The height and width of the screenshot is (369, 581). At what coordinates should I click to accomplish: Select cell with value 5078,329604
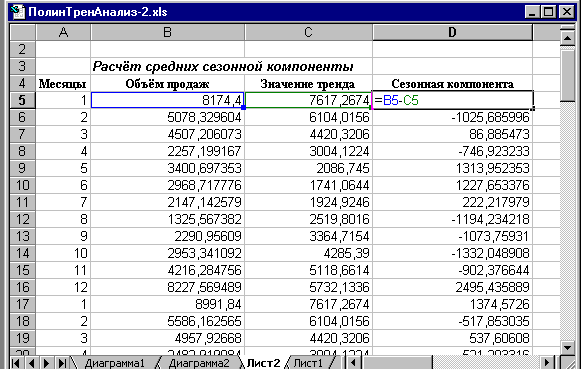point(167,117)
